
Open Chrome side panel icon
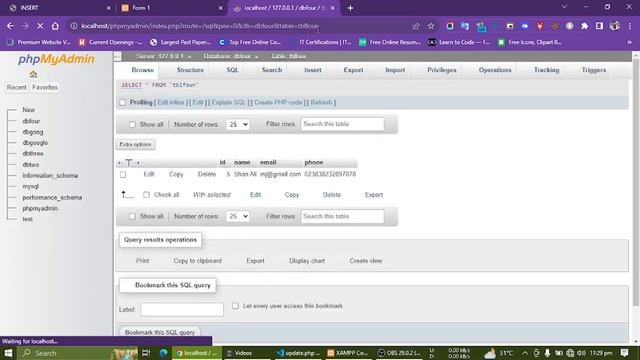pos(599,26)
